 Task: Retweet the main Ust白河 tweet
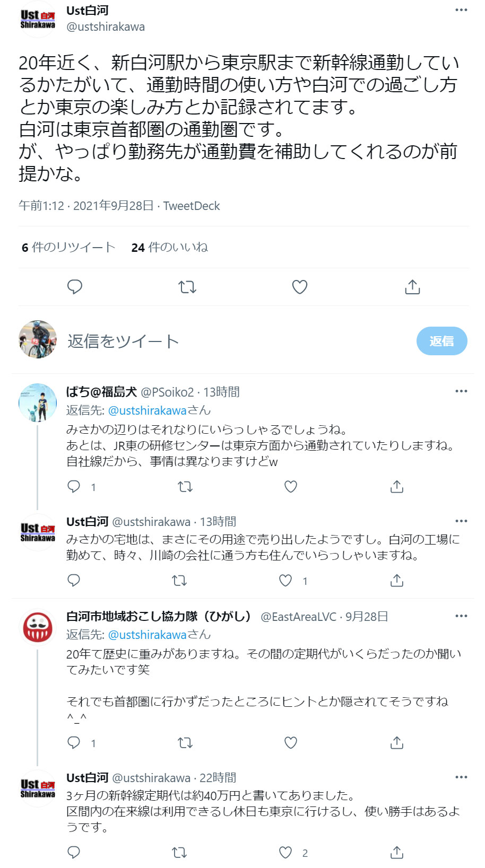[187, 287]
